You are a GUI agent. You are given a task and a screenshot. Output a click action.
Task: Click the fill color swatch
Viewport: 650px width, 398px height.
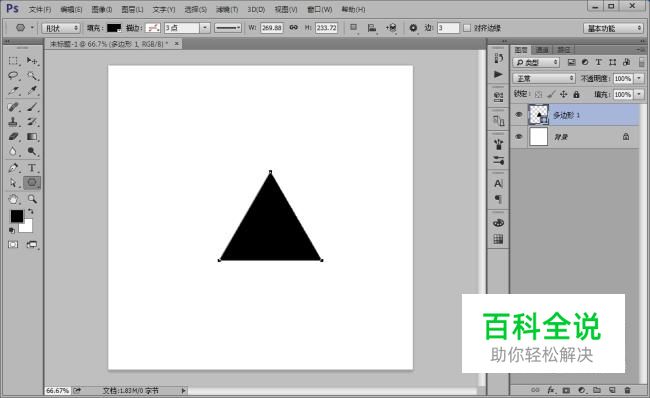(114, 28)
